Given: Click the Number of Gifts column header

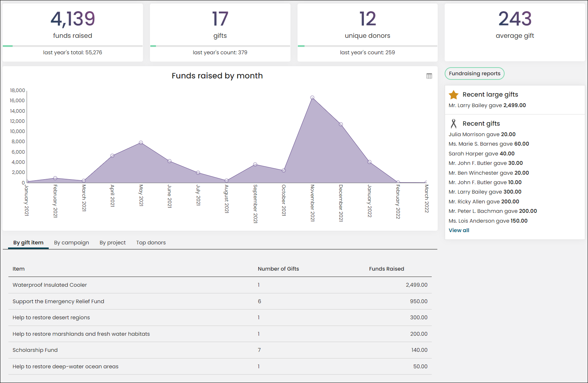Looking at the screenshot, I should tap(278, 269).
